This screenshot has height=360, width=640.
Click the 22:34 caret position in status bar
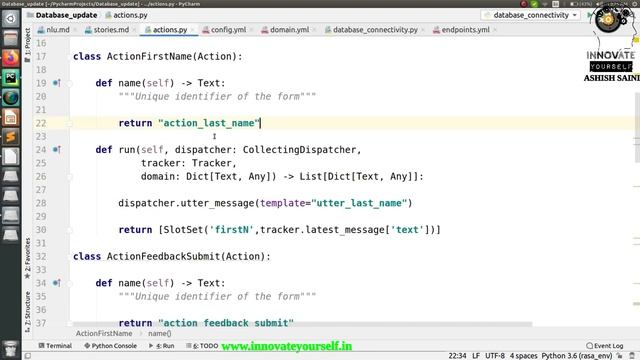point(457,356)
